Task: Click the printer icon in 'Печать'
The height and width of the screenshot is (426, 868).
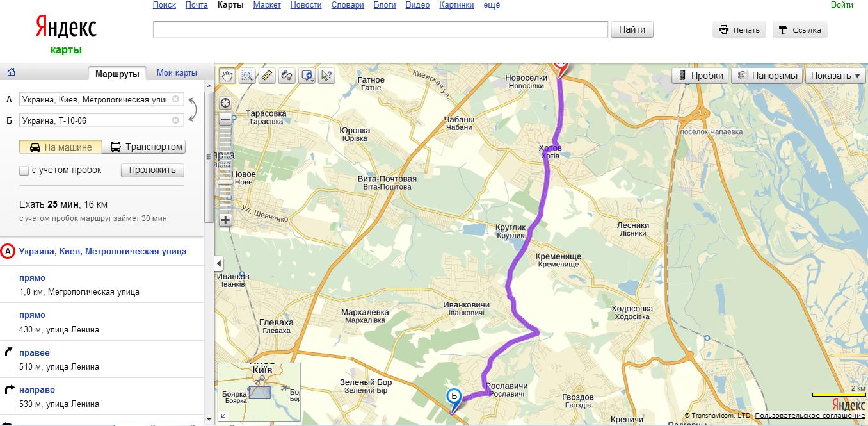Action: click(x=724, y=30)
